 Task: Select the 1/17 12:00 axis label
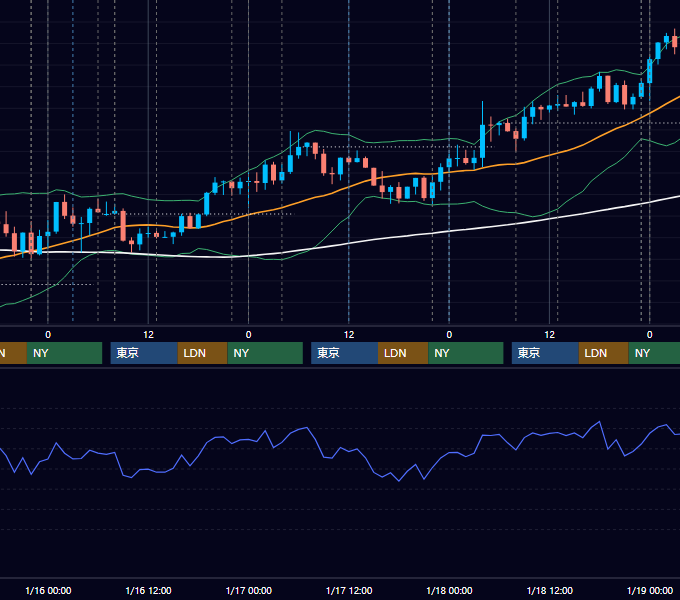coord(349,590)
